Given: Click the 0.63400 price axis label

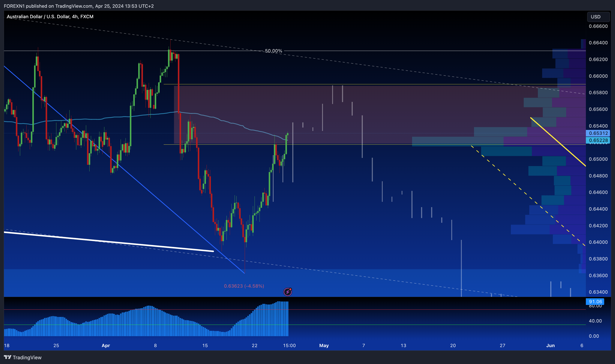Looking at the screenshot, I should tap(598, 292).
